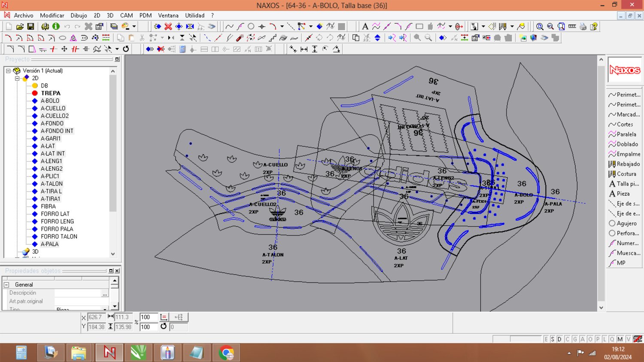Screen dimensions: 644x362
Task: Open the CAM menu
Action: coord(126,15)
